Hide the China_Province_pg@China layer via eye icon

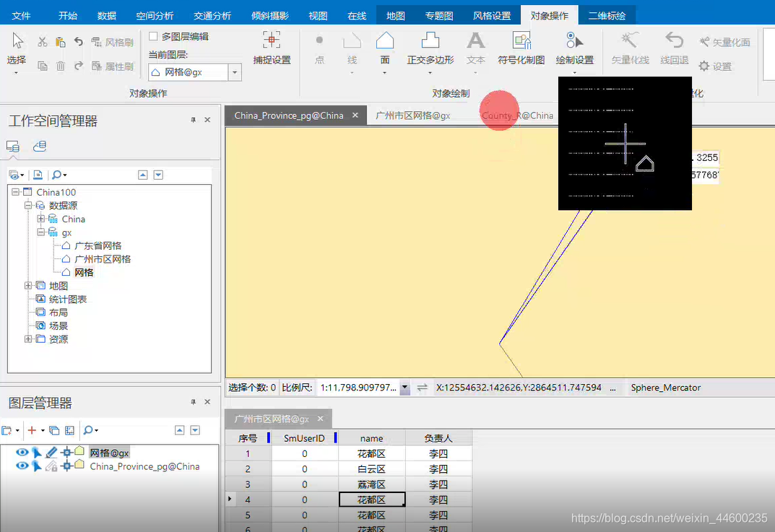pyautogui.click(x=22, y=466)
